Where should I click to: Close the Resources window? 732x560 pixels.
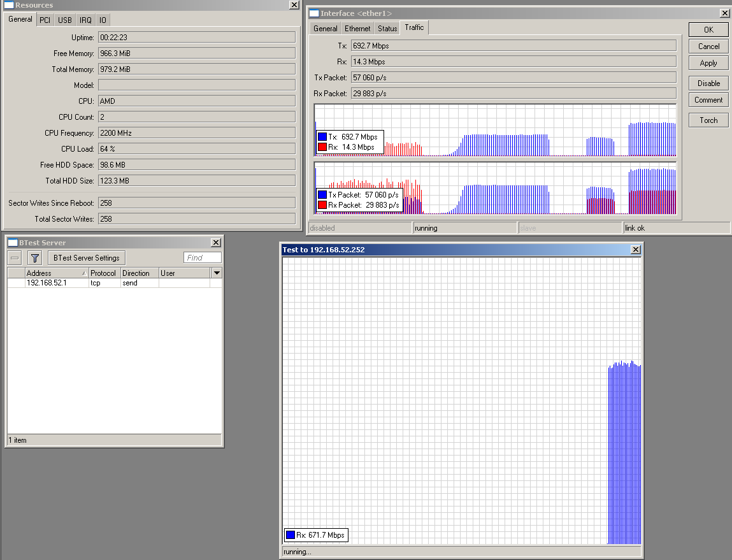[293, 5]
